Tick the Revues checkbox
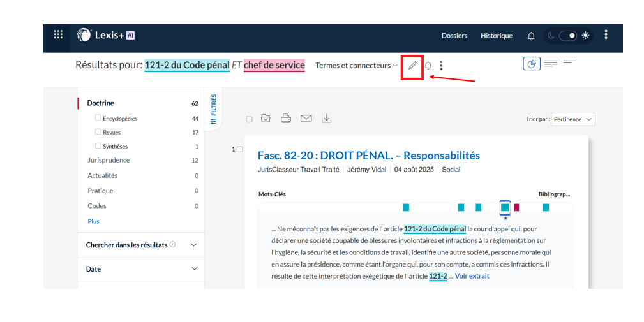Image resolution: width=644 pixels, height=322 pixels. click(x=98, y=132)
